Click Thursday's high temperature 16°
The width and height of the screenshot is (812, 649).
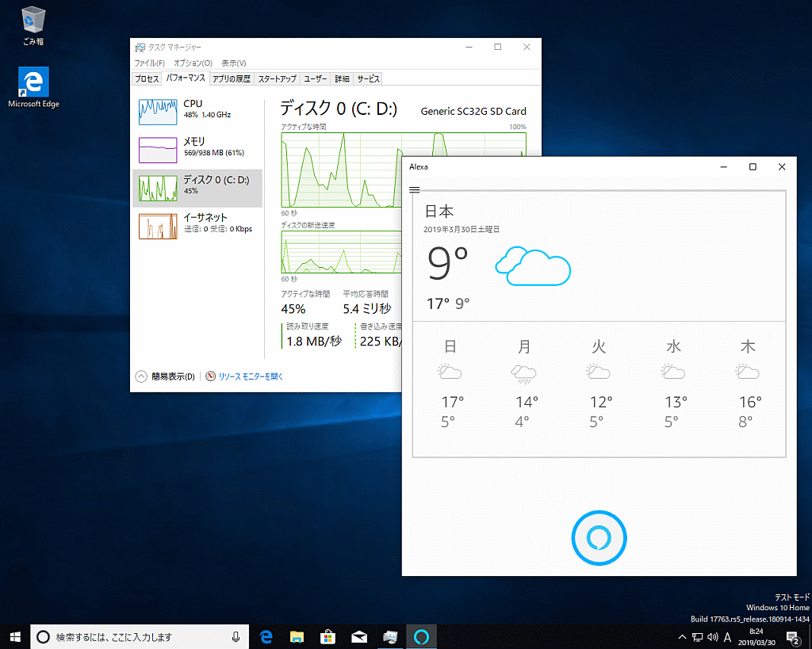click(750, 402)
